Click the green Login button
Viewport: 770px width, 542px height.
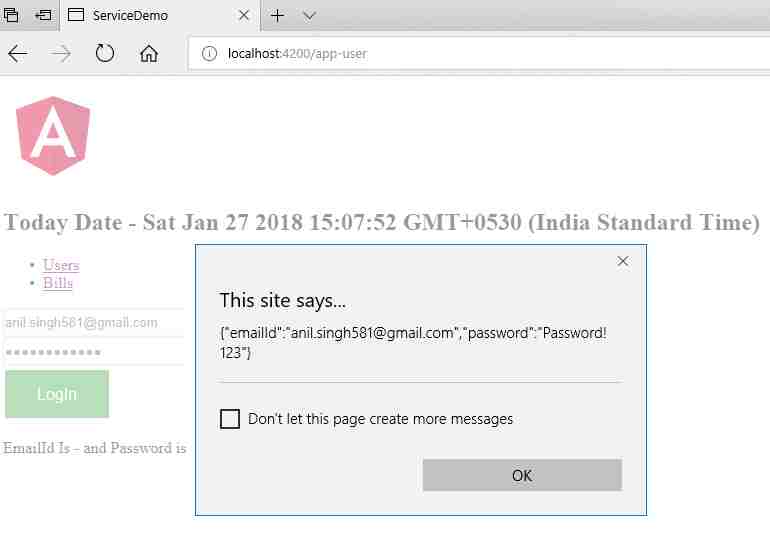click(x=57, y=394)
